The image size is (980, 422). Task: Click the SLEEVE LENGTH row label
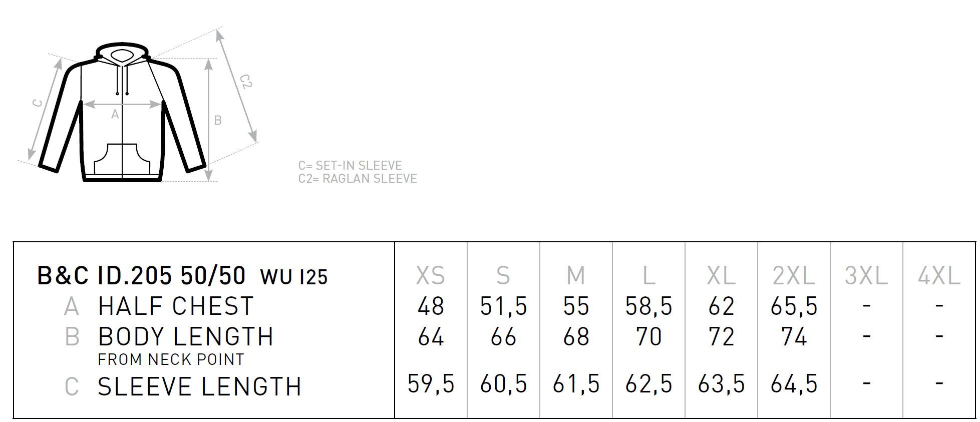click(199, 386)
